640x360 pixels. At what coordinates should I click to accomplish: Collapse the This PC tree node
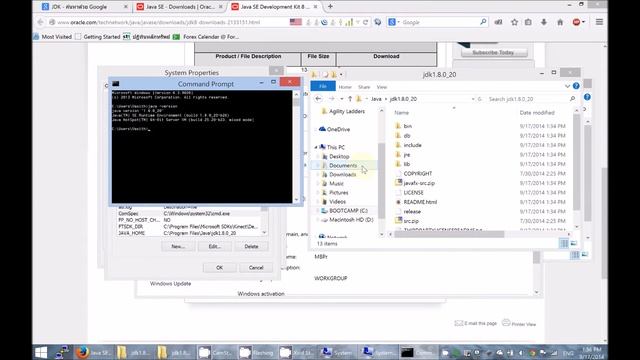316,147
